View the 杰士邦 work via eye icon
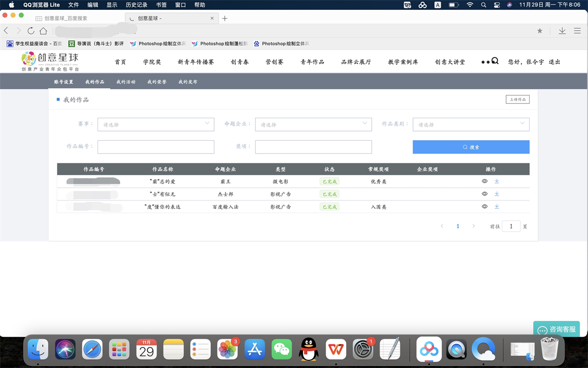The width and height of the screenshot is (588, 368). 485,194
